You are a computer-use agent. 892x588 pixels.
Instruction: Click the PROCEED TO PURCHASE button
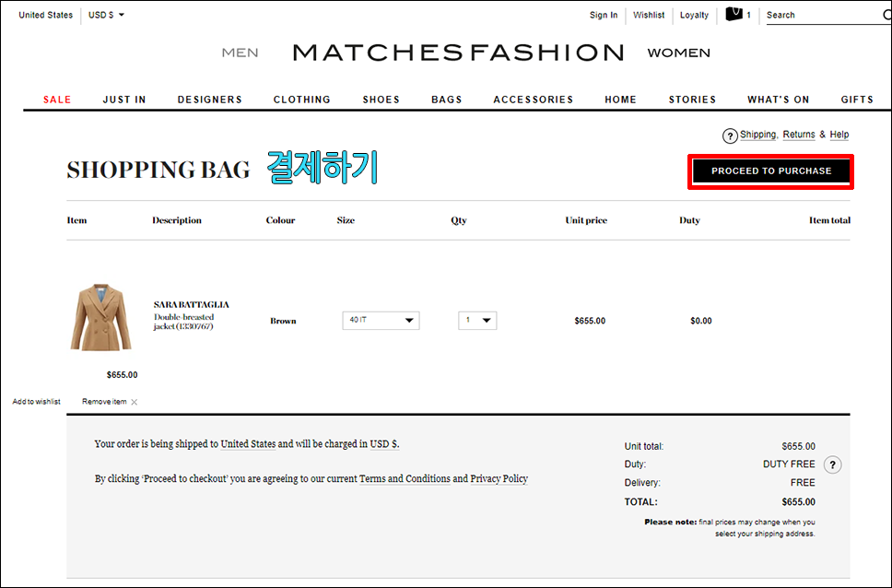771,171
